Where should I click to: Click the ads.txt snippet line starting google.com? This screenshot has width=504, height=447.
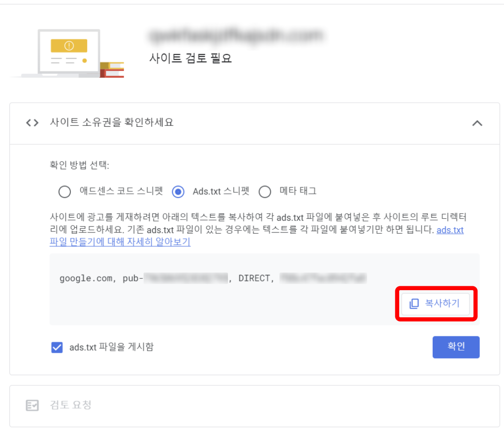coord(213,278)
